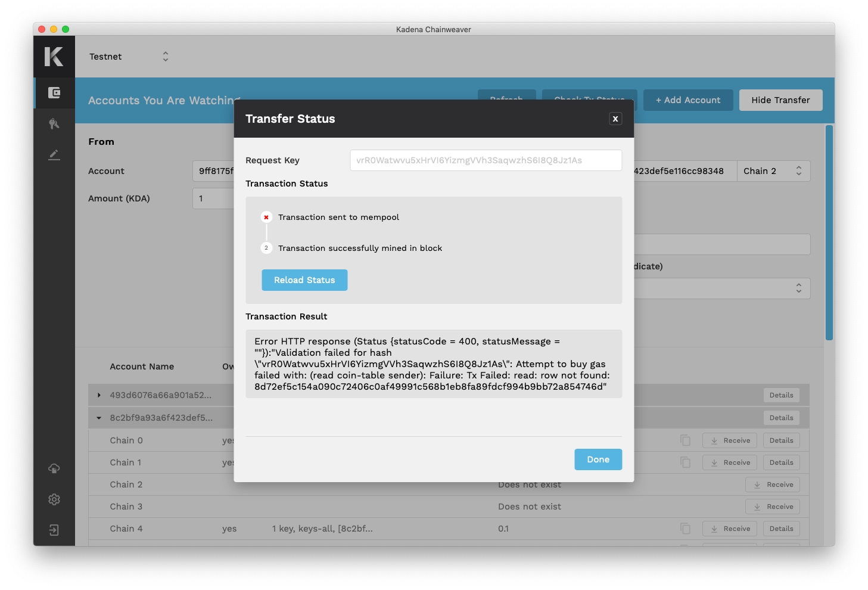Open the signature pen icon in sidebar
868x590 pixels.
point(54,155)
